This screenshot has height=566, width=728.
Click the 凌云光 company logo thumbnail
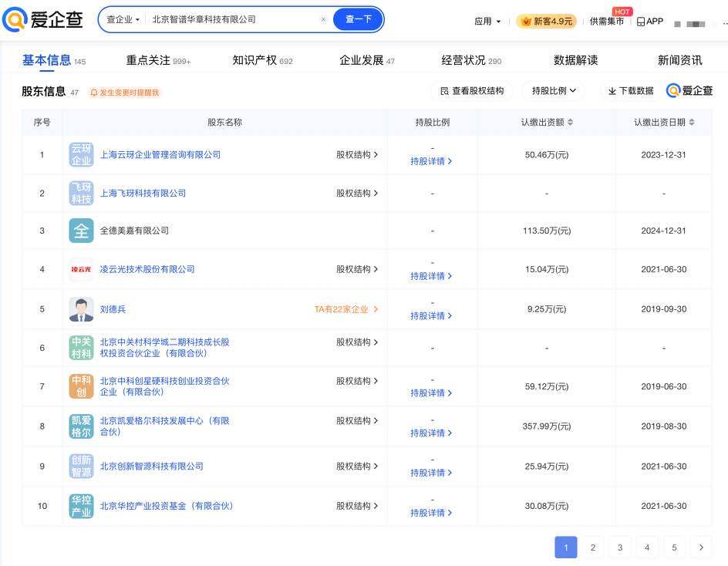tap(81, 269)
